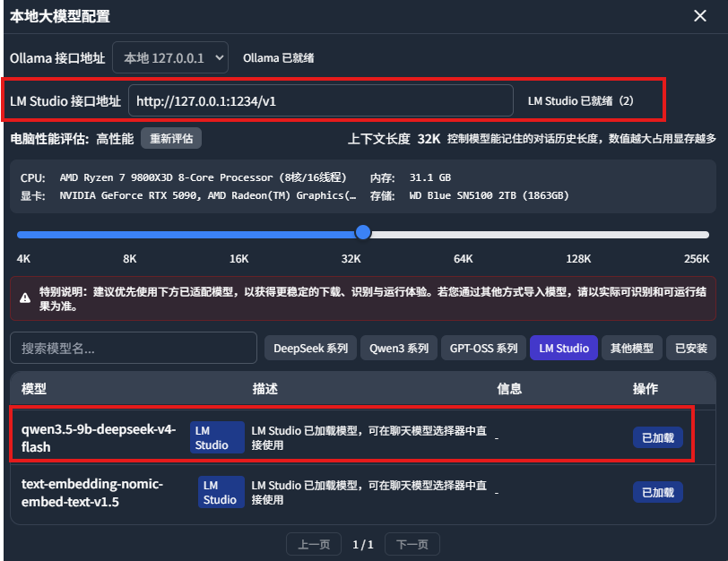Screen dimensions: 728x561
Task: Click LM Studio badge on qwen3.5-9b row
Action: tap(217, 437)
